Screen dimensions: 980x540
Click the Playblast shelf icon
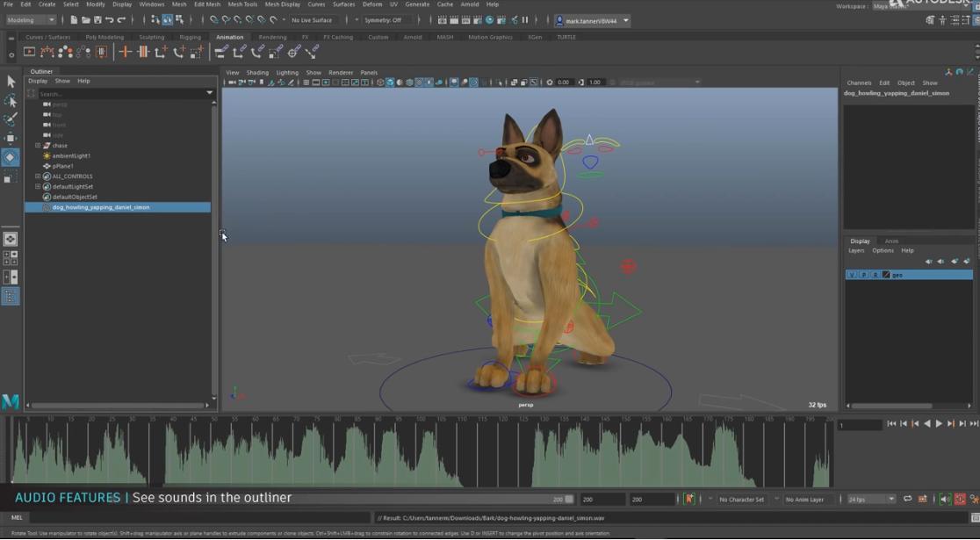tap(29, 52)
